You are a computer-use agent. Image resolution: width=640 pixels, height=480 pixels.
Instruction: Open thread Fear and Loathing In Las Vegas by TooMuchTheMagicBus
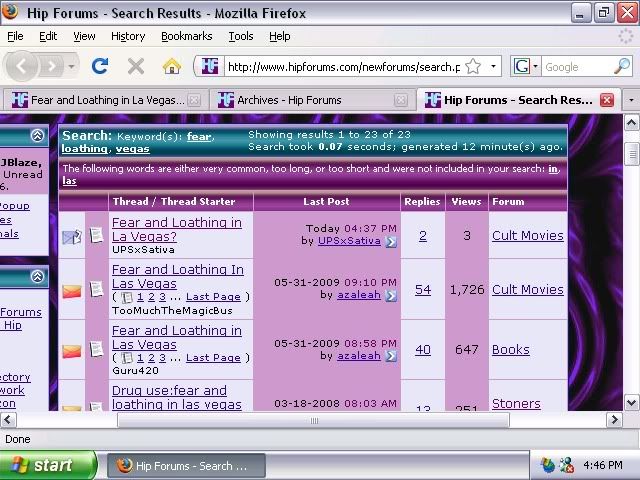178,276
